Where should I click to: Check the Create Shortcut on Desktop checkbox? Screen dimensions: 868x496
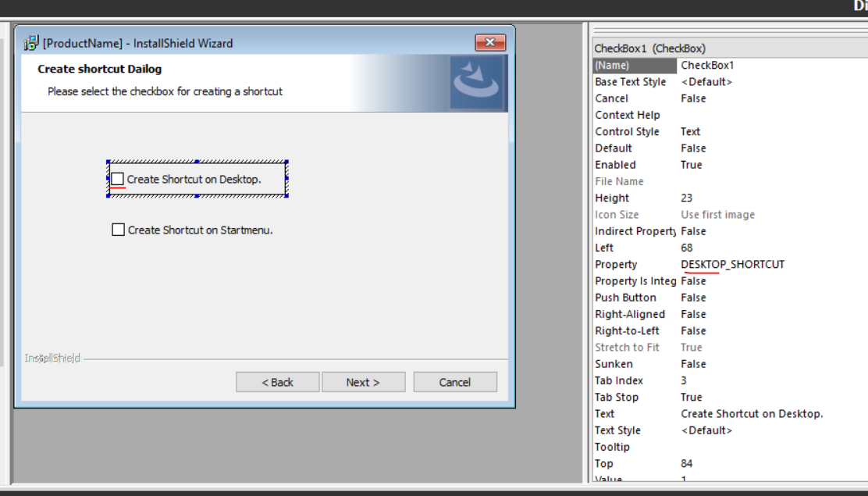point(118,179)
